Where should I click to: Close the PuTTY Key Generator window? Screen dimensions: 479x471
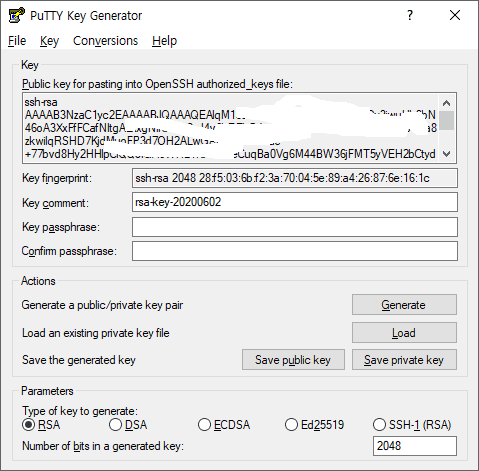[455, 15]
